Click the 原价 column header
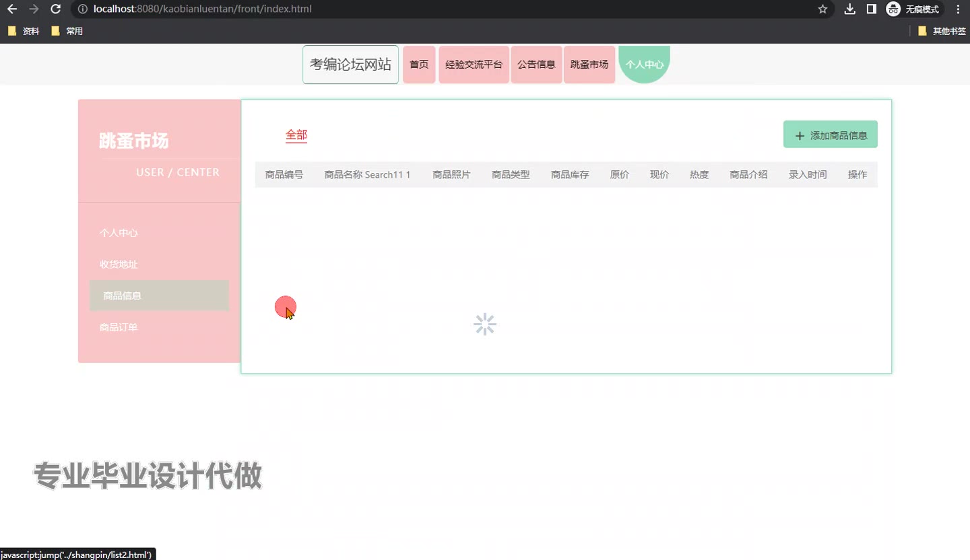This screenshot has height=560, width=970. (x=620, y=175)
